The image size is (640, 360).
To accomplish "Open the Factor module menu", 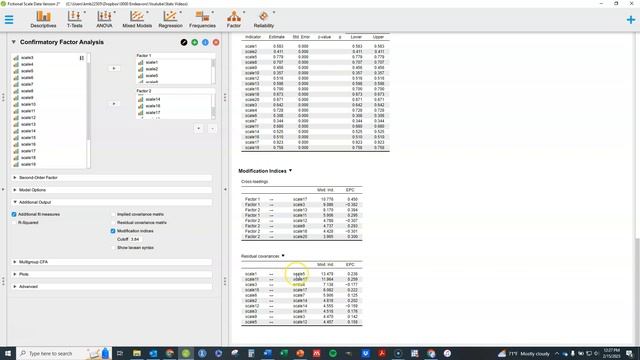I will click(x=233, y=19).
